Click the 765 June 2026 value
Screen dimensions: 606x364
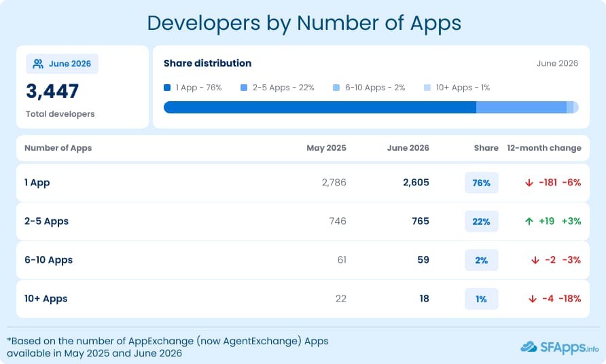click(421, 221)
